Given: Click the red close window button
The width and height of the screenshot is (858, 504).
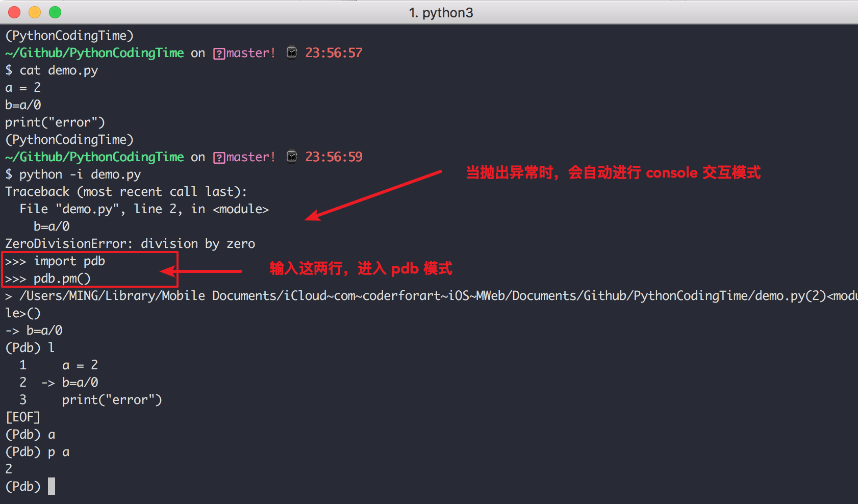Looking at the screenshot, I should tap(14, 12).
